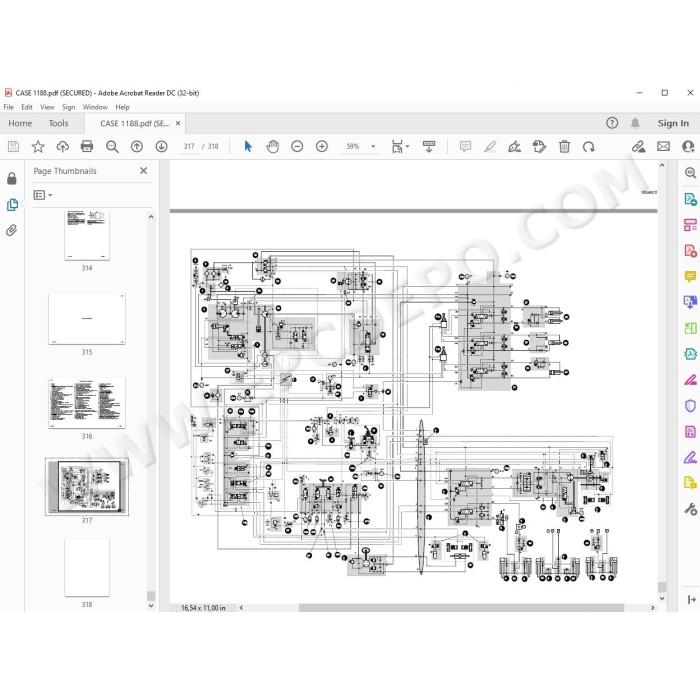Click the Sign In link
Screen dimensions: 700x700
tap(673, 123)
